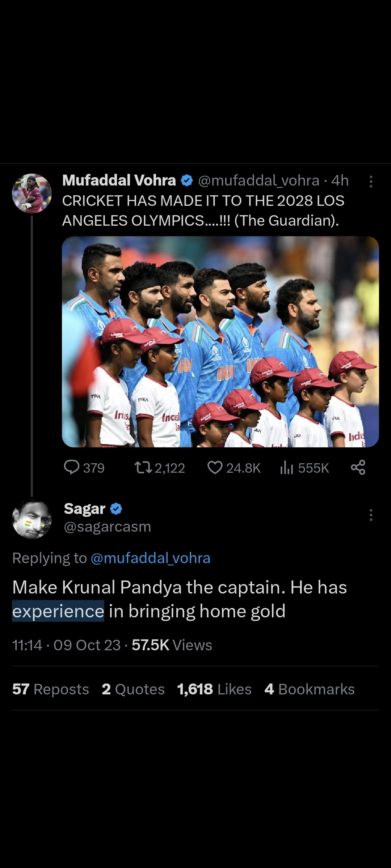Repost the tweet with 2,122 reposts
The width and height of the screenshot is (391, 868).
(x=143, y=467)
